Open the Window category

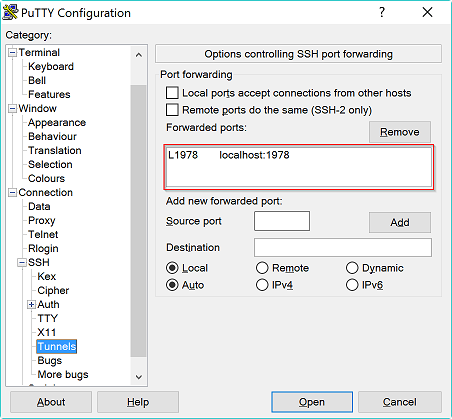coord(37,108)
